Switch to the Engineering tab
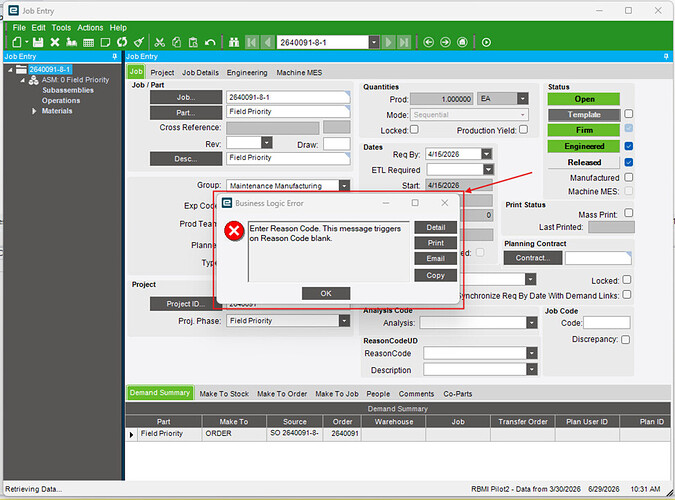This screenshot has width=675, height=500. tap(247, 73)
